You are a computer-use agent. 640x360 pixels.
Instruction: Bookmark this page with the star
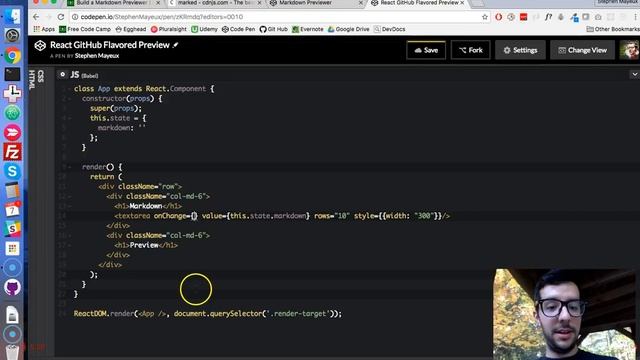pos(484,17)
